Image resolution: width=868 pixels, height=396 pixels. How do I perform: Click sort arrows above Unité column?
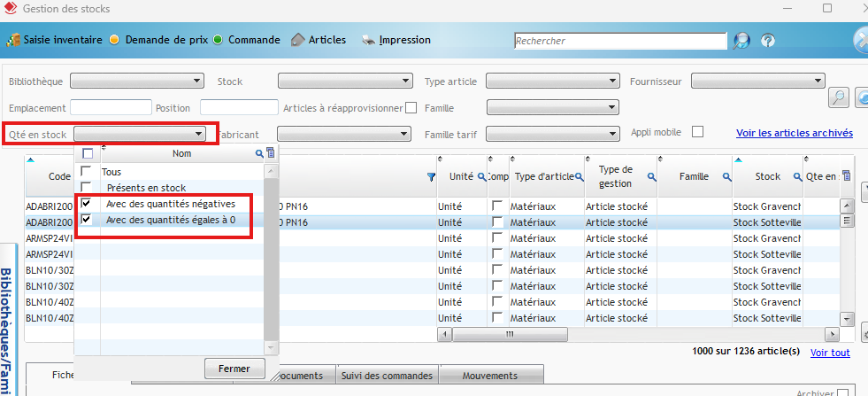pos(441,159)
